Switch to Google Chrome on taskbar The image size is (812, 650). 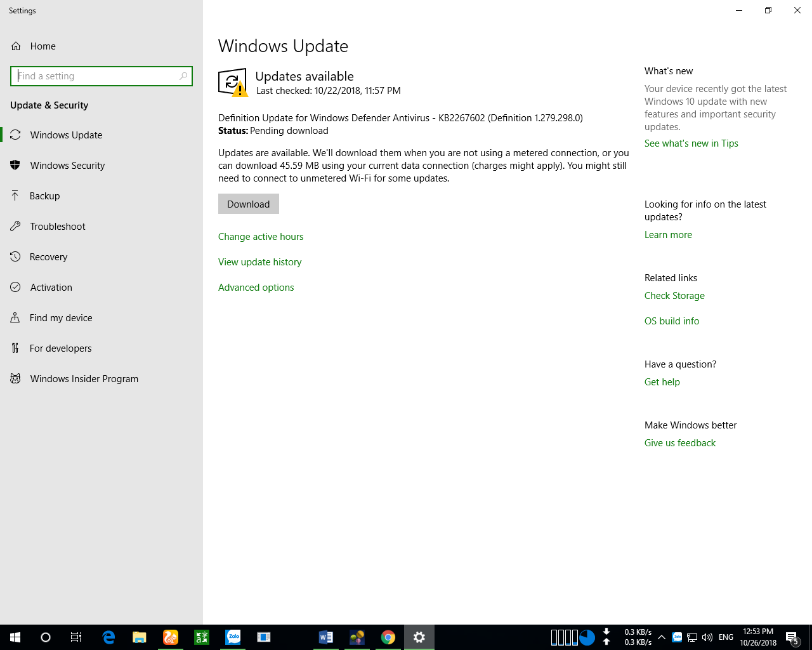click(388, 637)
